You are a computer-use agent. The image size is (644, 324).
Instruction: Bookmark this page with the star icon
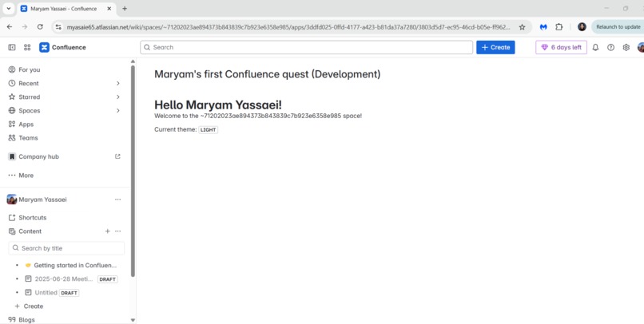pyautogui.click(x=522, y=27)
